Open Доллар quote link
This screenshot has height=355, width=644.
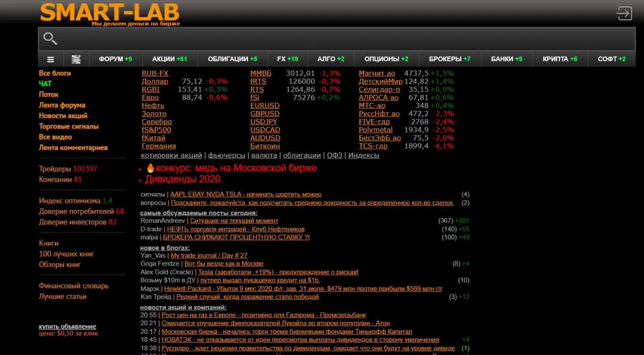(x=155, y=81)
